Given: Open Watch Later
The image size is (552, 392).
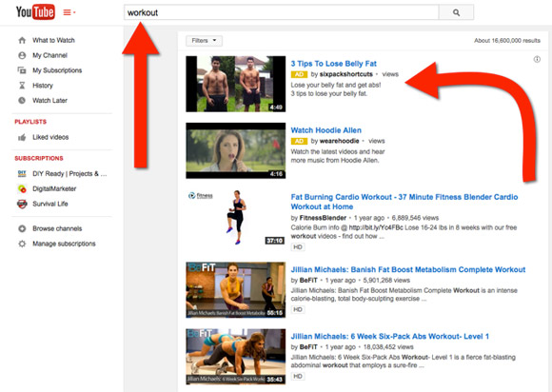Looking at the screenshot, I should click(x=50, y=100).
